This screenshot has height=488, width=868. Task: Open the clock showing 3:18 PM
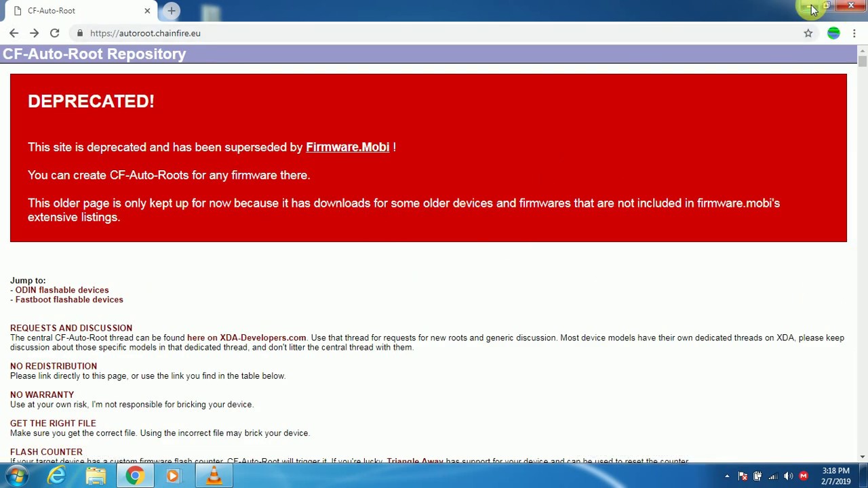point(835,476)
